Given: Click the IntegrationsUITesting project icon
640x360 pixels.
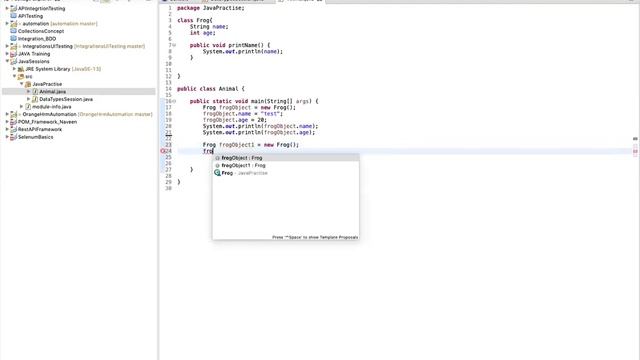Looking at the screenshot, I should click(x=13, y=46).
